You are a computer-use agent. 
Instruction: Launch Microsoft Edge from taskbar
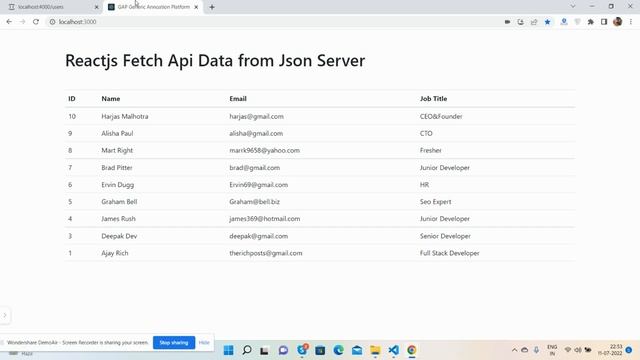click(338, 350)
